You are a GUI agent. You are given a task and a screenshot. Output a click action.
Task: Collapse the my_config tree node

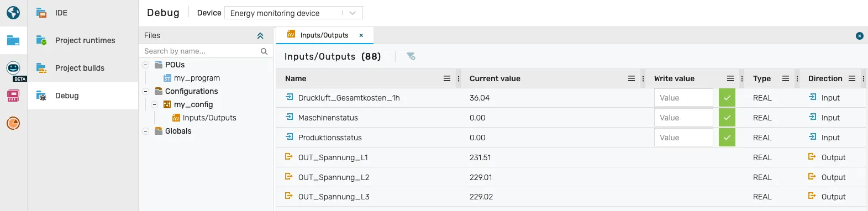click(x=155, y=104)
